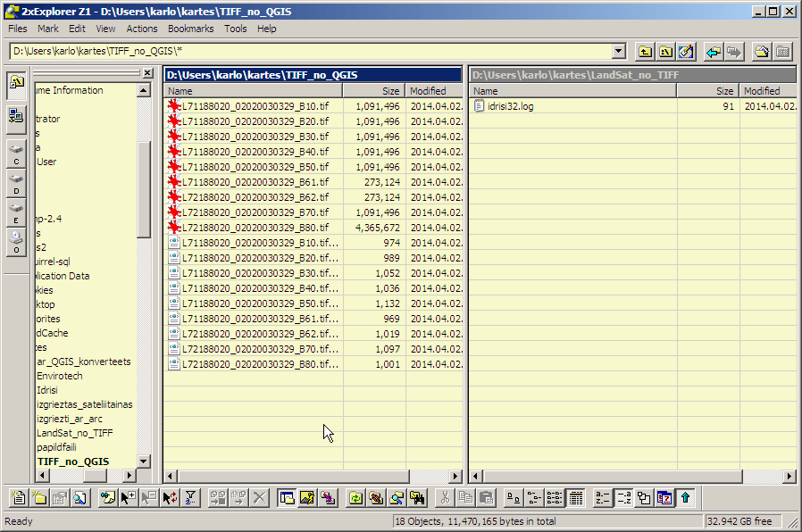This screenshot has width=802, height=532.
Task: Click the folder with binoculars icon
Action: 417,498
